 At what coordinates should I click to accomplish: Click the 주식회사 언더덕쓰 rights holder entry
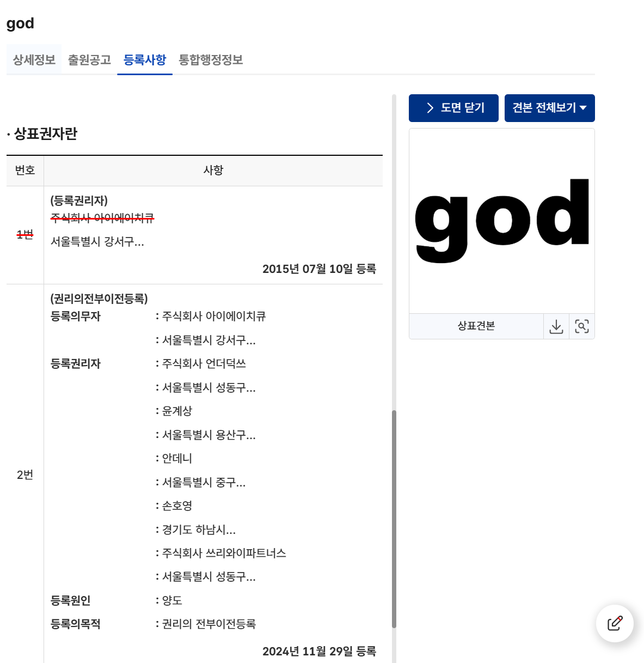(204, 364)
